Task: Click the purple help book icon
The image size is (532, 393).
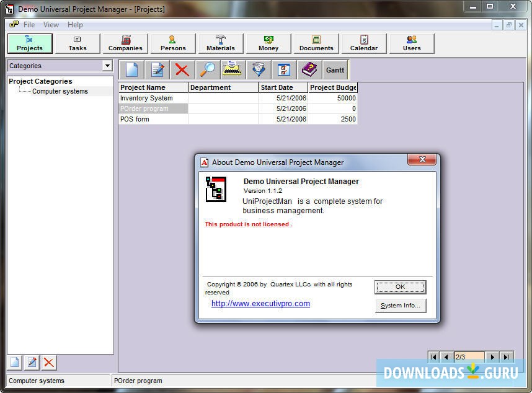Action: 309,70
